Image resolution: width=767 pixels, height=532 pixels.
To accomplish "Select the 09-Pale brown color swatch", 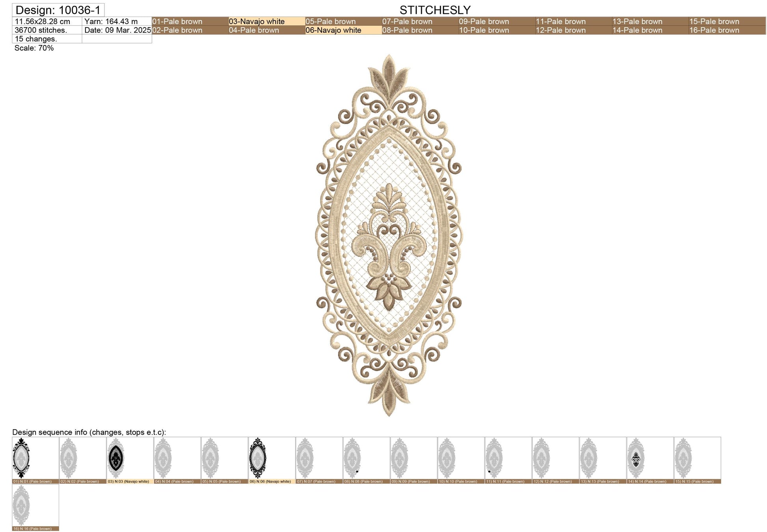I will coord(497,21).
